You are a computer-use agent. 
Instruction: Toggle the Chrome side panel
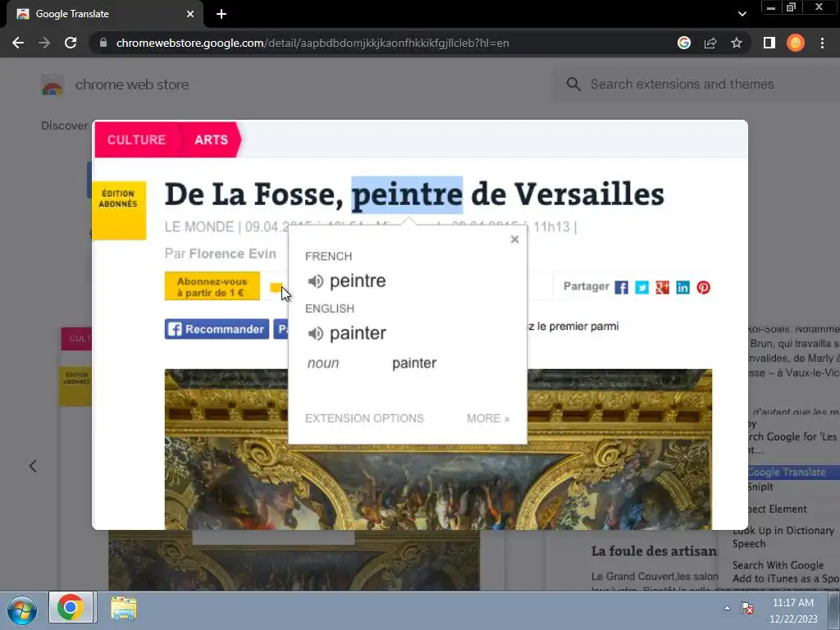tap(769, 43)
